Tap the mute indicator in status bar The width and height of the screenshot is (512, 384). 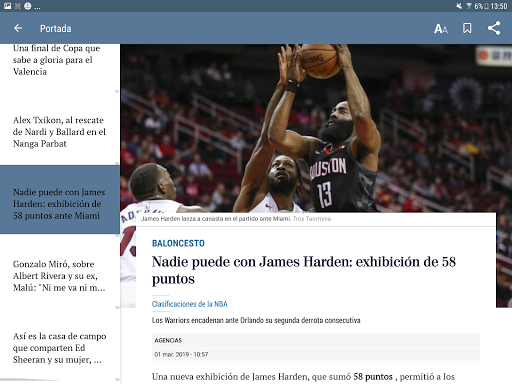pyautogui.click(x=459, y=6)
